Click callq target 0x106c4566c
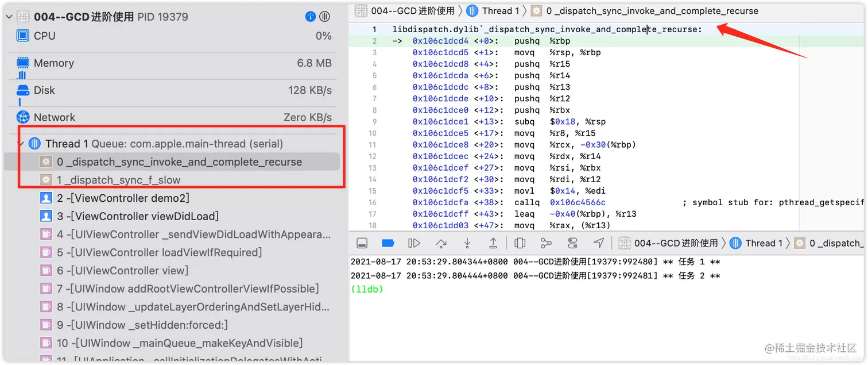Image resolution: width=868 pixels, height=365 pixels. [x=578, y=202]
